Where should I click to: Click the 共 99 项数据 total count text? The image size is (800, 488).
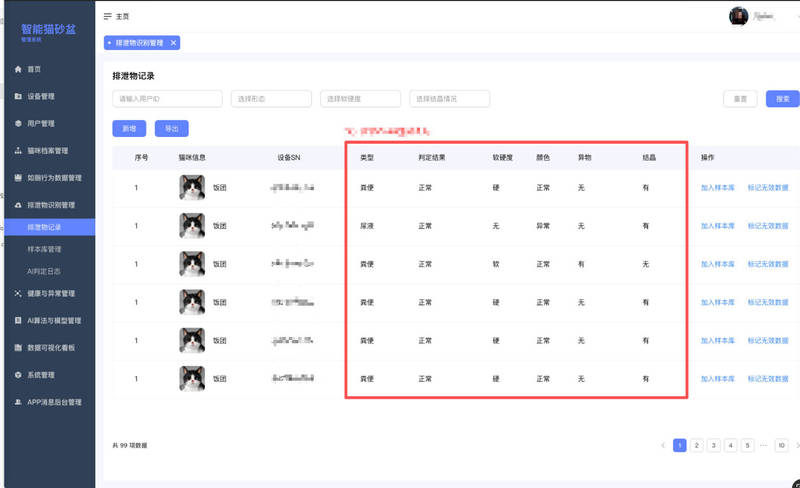pos(130,445)
